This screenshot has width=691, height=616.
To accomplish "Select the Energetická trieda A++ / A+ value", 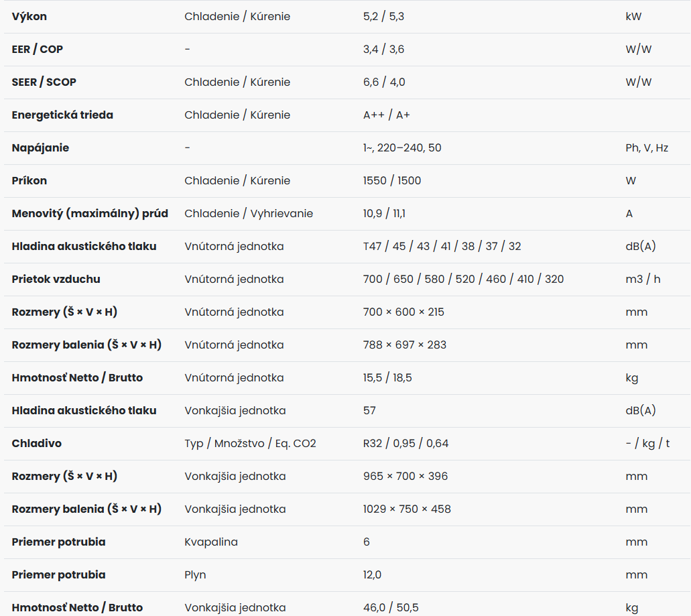I will [x=387, y=115].
